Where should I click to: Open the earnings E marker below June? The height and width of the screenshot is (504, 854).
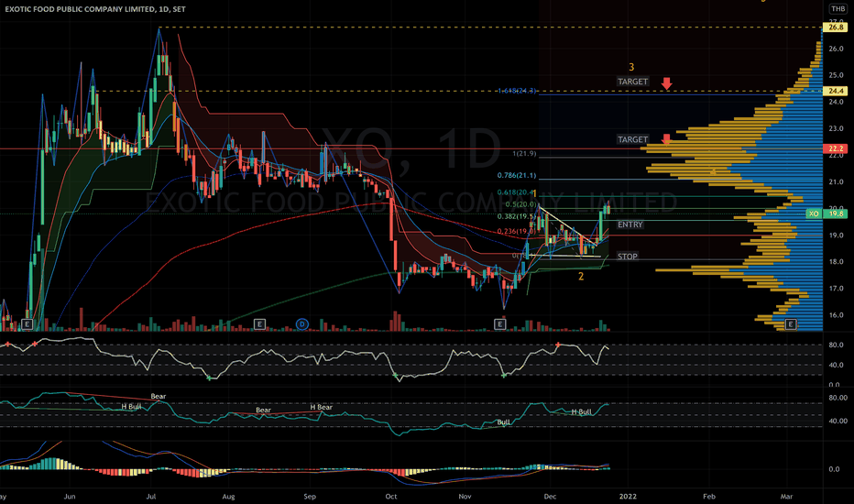[x=27, y=324]
